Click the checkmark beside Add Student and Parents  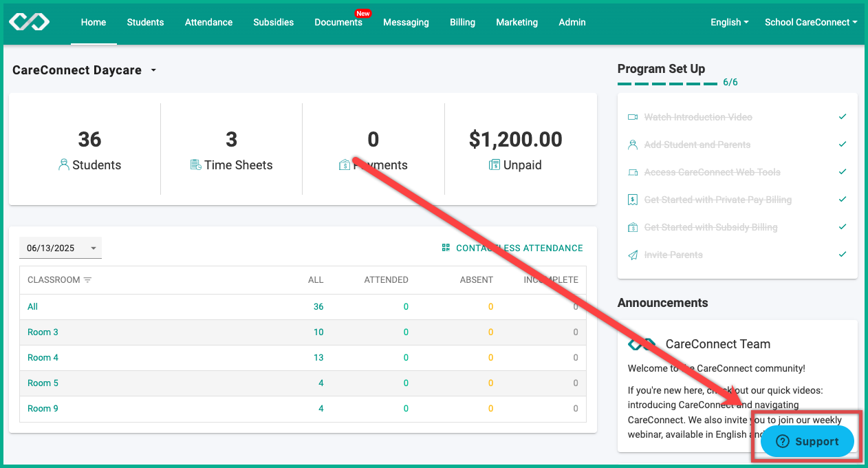(x=843, y=145)
